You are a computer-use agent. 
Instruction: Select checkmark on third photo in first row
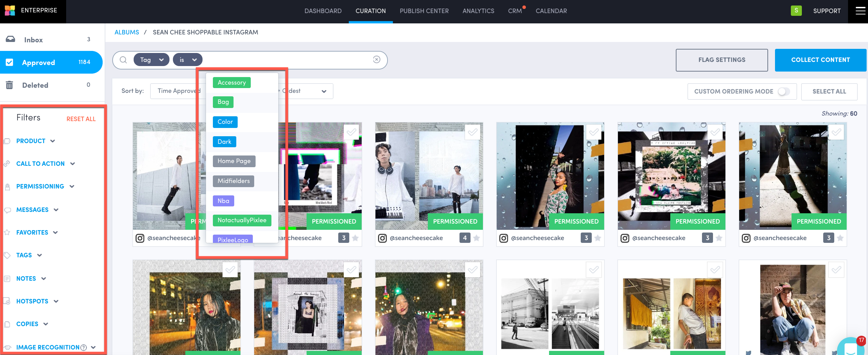pos(473,132)
